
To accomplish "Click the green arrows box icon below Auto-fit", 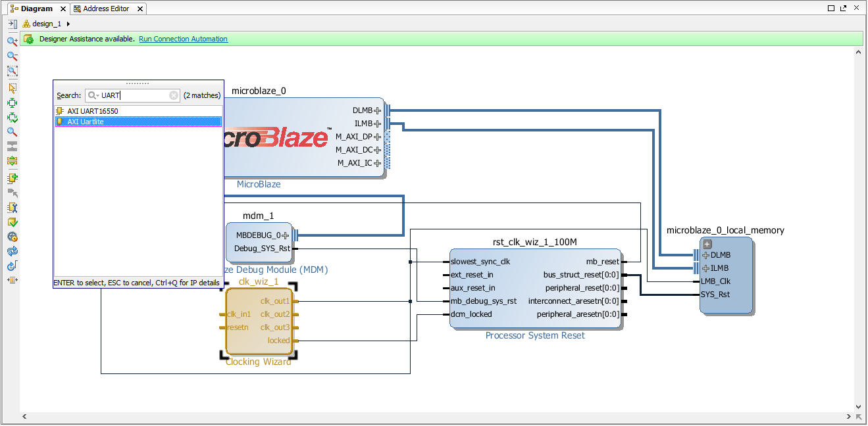I will click(x=12, y=118).
